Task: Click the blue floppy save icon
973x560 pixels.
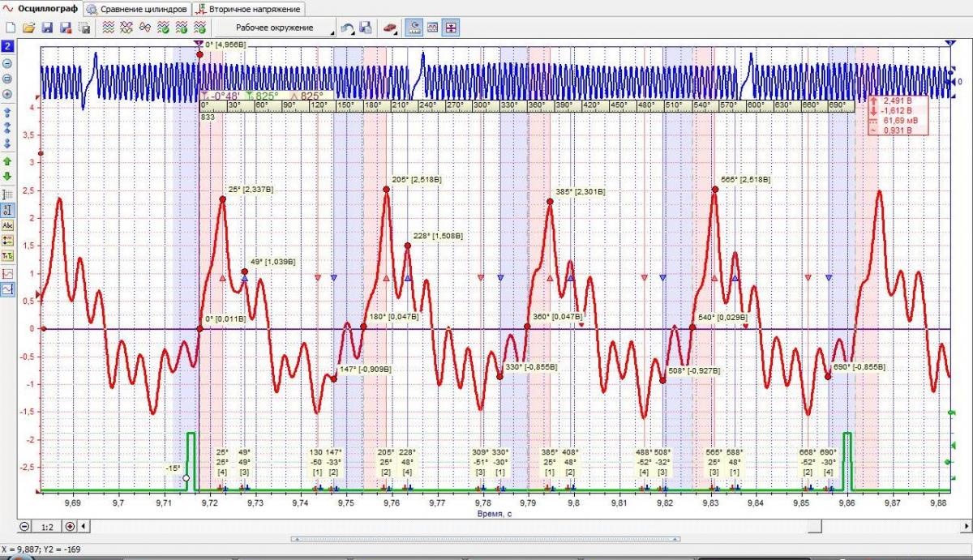Action: [46, 28]
